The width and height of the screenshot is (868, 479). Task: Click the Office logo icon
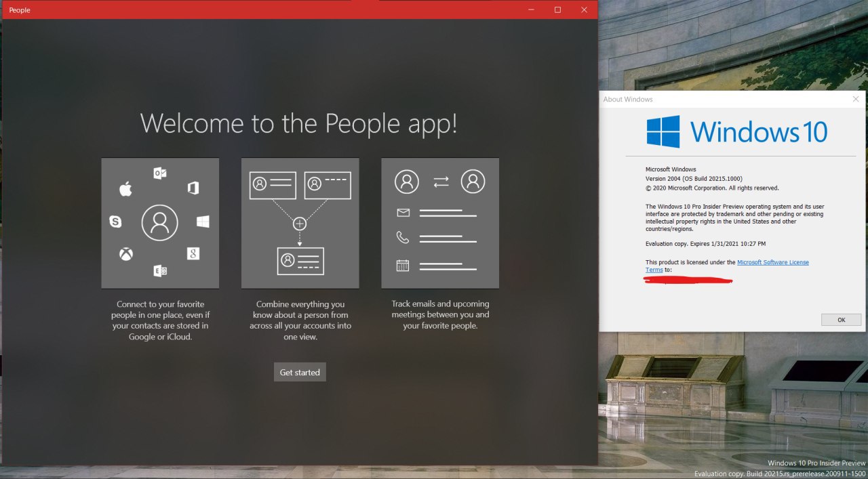click(193, 188)
